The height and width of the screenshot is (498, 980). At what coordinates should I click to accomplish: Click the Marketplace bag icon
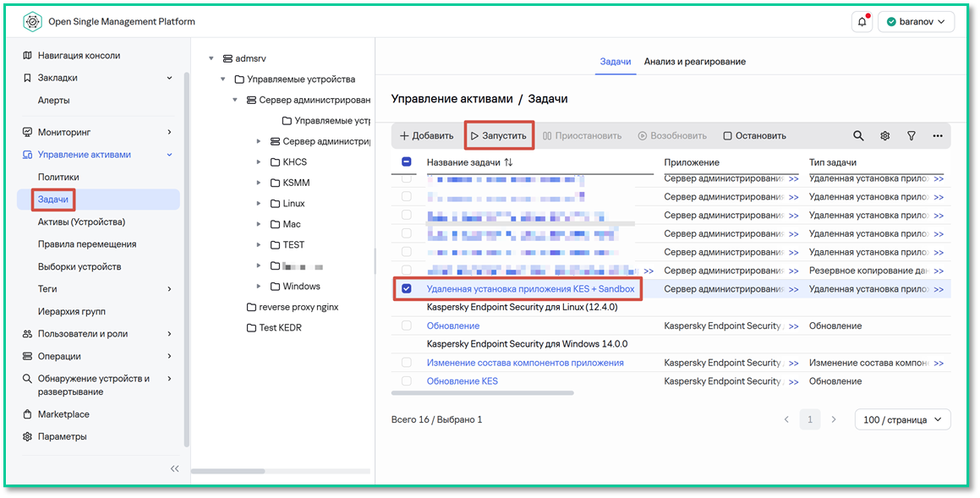click(27, 414)
